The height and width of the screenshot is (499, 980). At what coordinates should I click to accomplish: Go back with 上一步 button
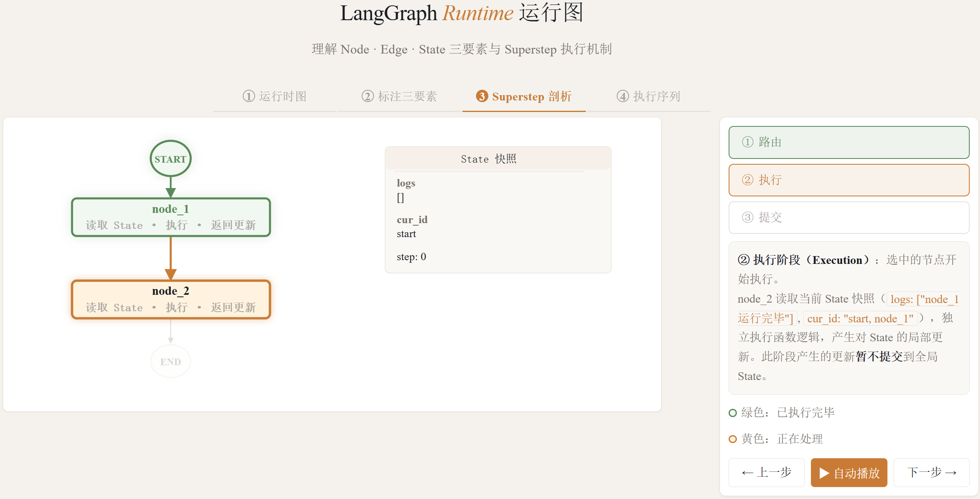coord(766,472)
